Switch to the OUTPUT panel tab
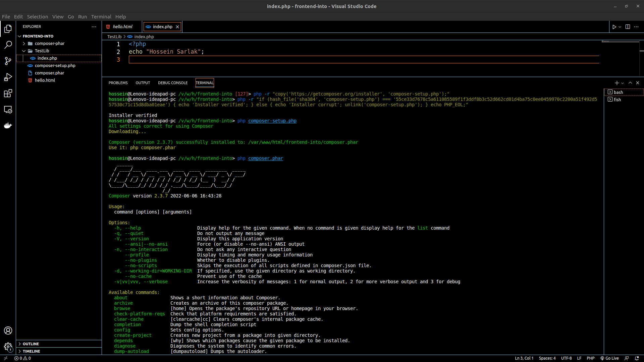This screenshot has height=362, width=644. click(x=143, y=83)
